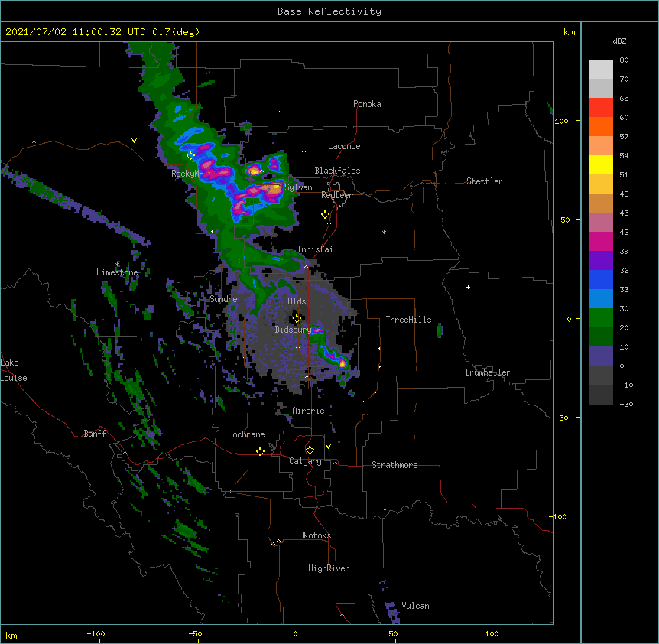Pick the bright blue 33-36 dBZ swatch
The height and width of the screenshot is (644, 659).
[x=601, y=279]
